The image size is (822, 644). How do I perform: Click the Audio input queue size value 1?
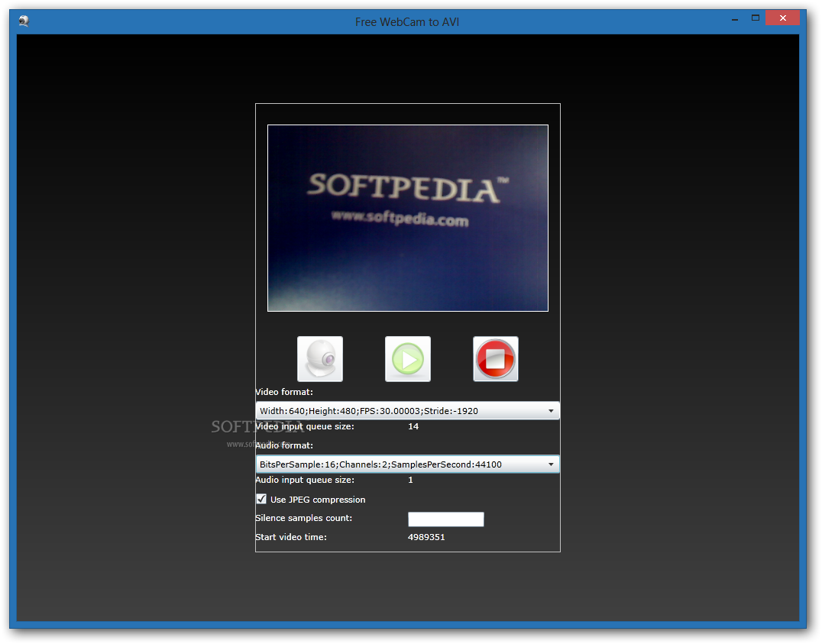[x=410, y=480]
